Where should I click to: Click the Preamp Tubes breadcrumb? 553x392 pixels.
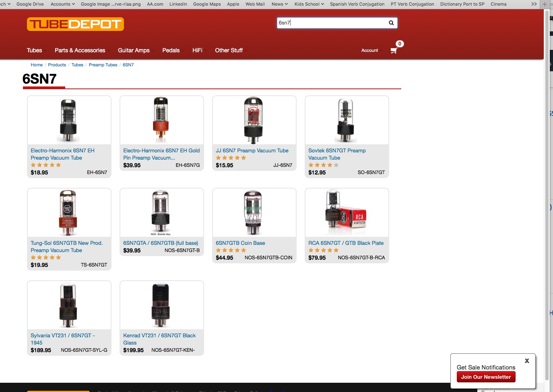103,65
